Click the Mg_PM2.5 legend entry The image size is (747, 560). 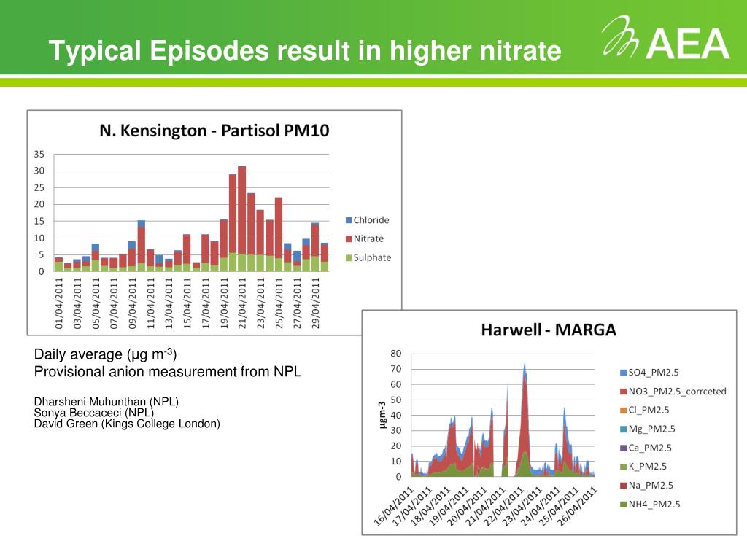click(x=648, y=429)
